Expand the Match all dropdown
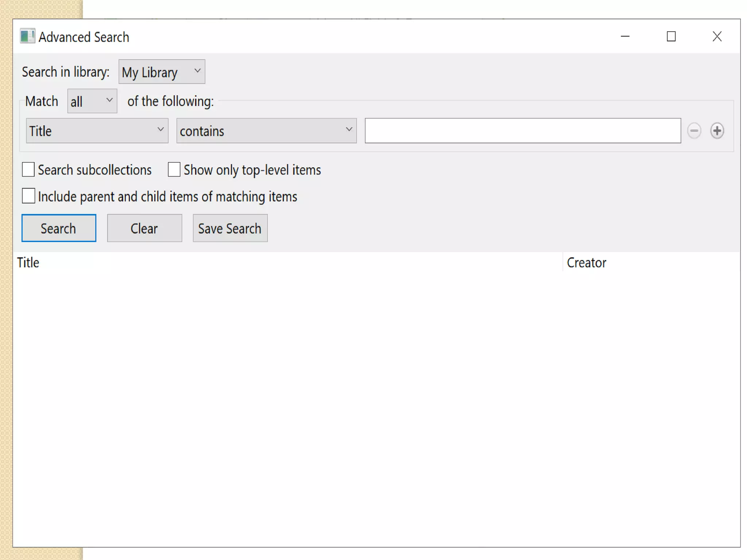747x560 pixels. 92,101
